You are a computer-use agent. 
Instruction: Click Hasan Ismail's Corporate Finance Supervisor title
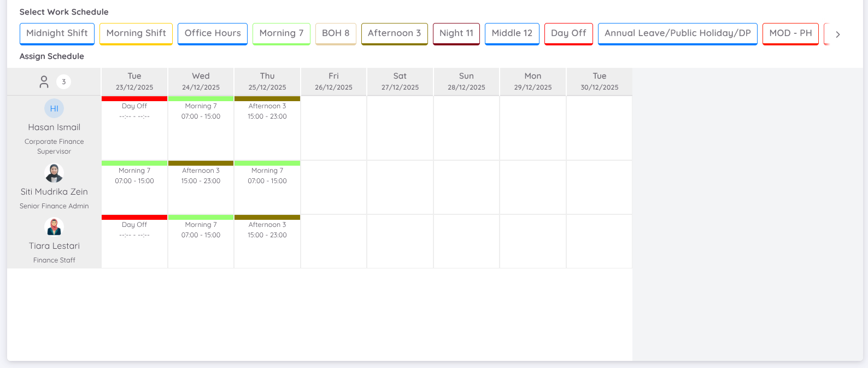click(x=54, y=147)
